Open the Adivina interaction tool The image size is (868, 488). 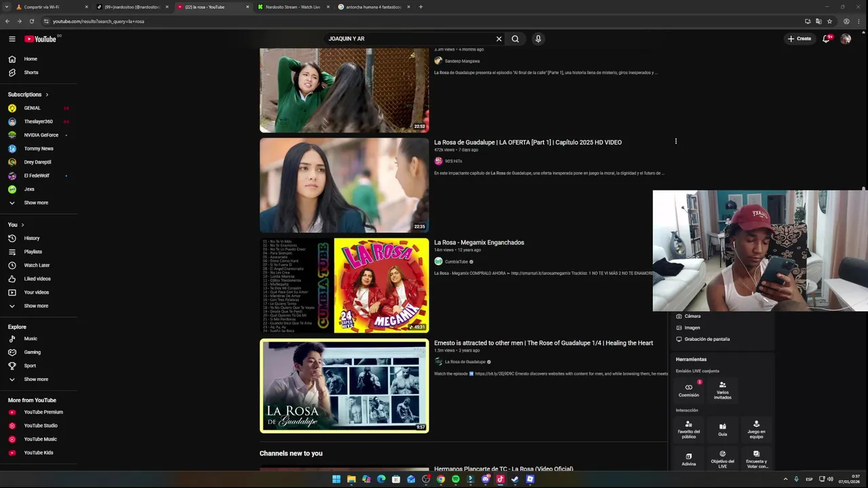[x=688, y=459]
